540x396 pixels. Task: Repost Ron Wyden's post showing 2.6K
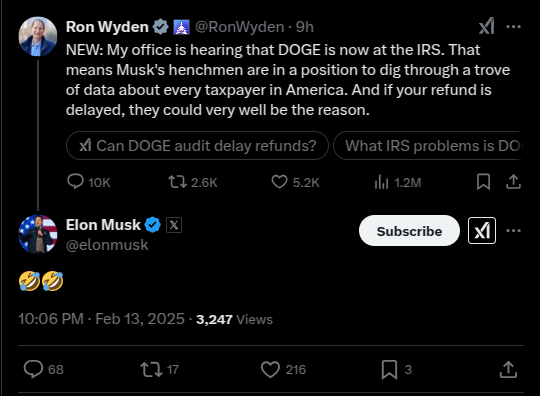(x=193, y=182)
